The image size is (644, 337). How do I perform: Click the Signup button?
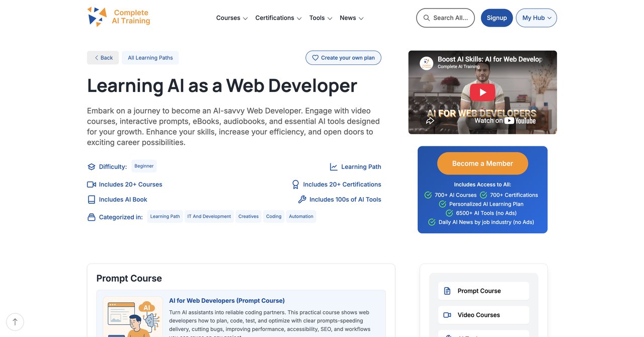click(x=497, y=18)
